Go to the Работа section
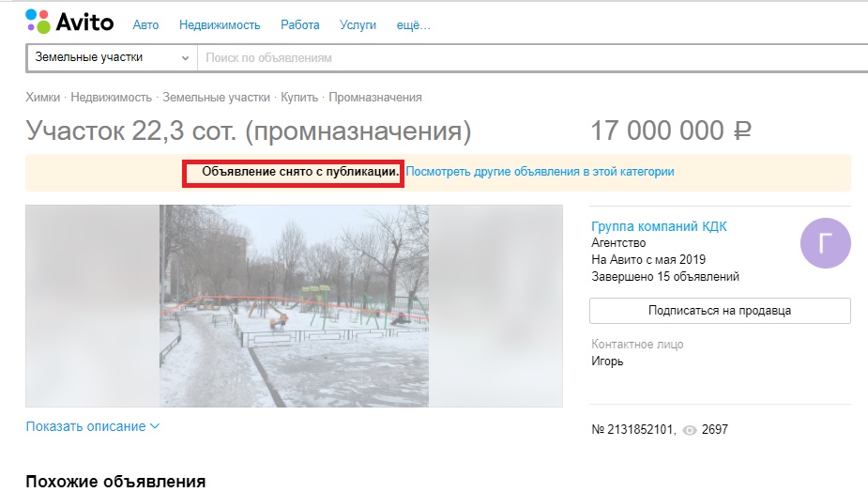Screen dimensions: 868x492 [299, 25]
